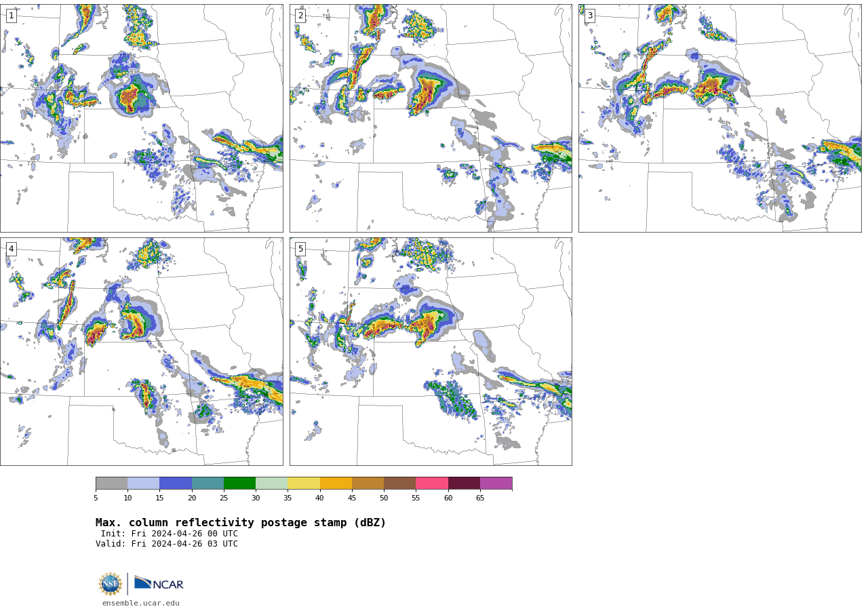Viewport: 868px width, 611px height.
Task: Select the pale green 30-35 dBZ swatch
Action: tap(271, 484)
